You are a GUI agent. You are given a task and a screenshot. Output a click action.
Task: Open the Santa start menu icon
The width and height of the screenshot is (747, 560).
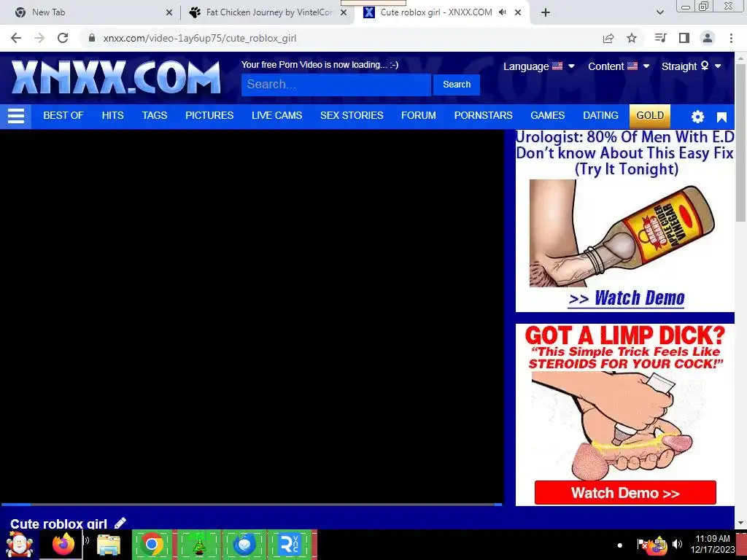pos(19,545)
